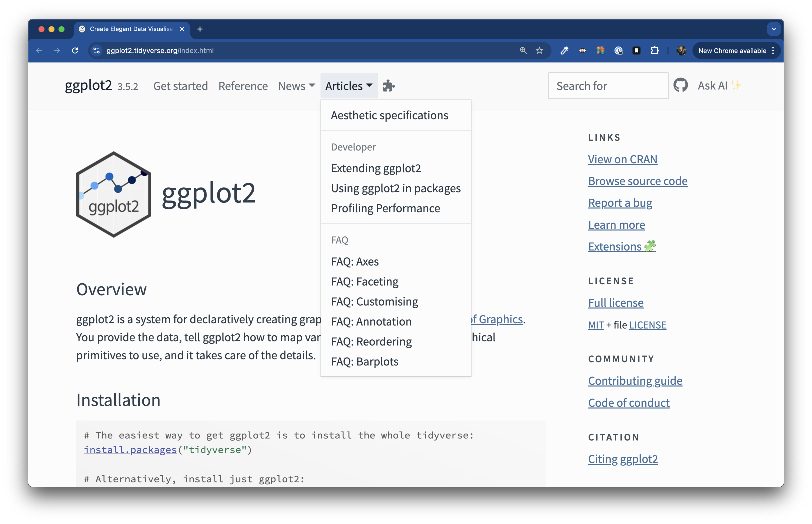Click Ask AI button
Screen dimensions: 812x524
pos(718,85)
